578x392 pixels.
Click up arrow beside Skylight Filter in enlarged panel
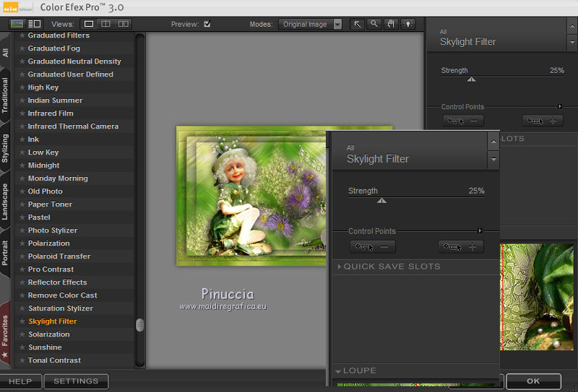point(493,142)
